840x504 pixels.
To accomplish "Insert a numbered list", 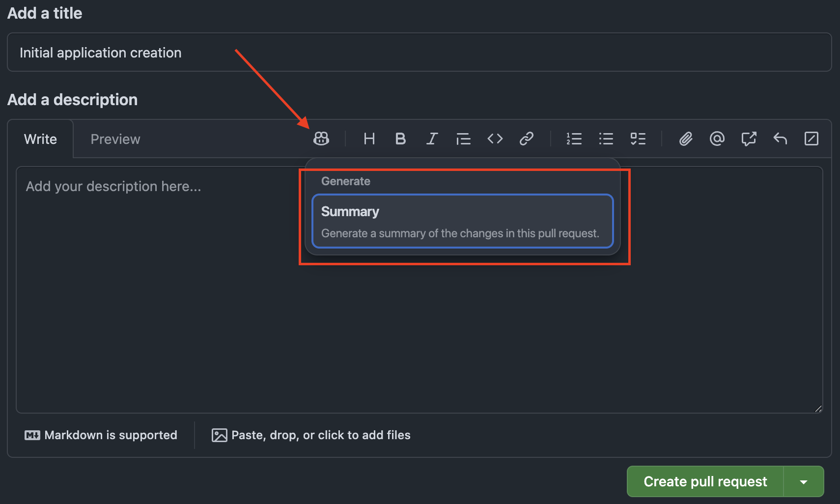I will (574, 139).
